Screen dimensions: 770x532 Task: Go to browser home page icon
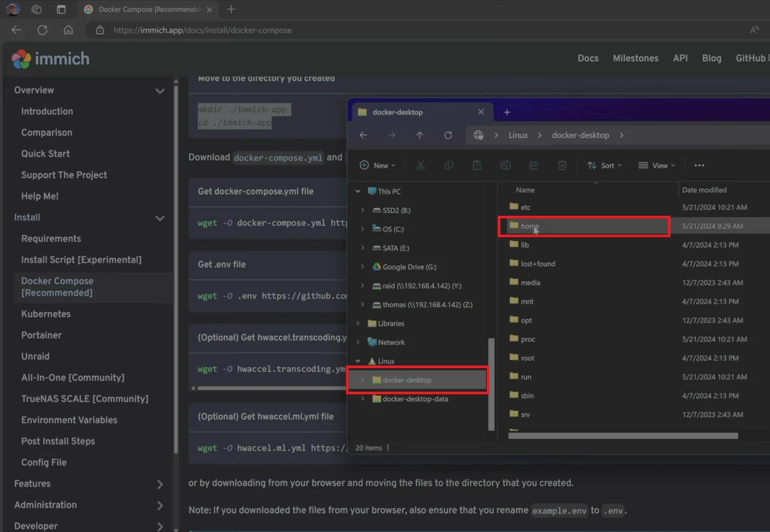click(x=68, y=30)
